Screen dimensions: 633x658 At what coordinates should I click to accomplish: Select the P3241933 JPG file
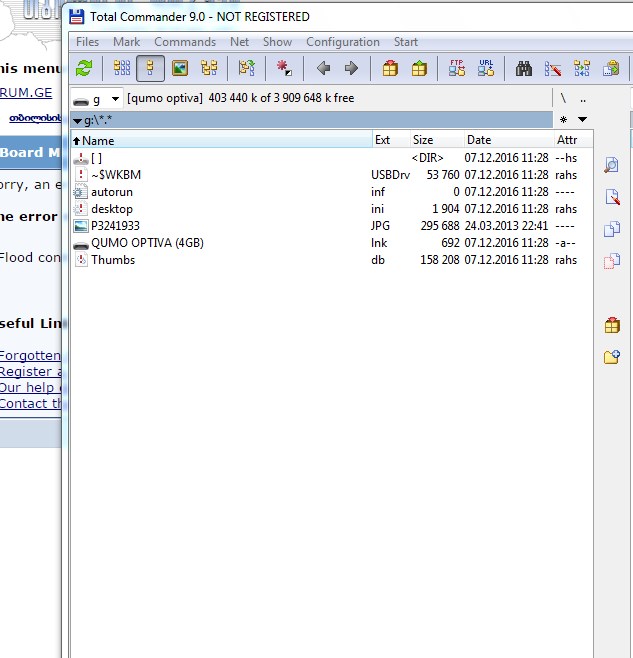[x=332, y=226]
